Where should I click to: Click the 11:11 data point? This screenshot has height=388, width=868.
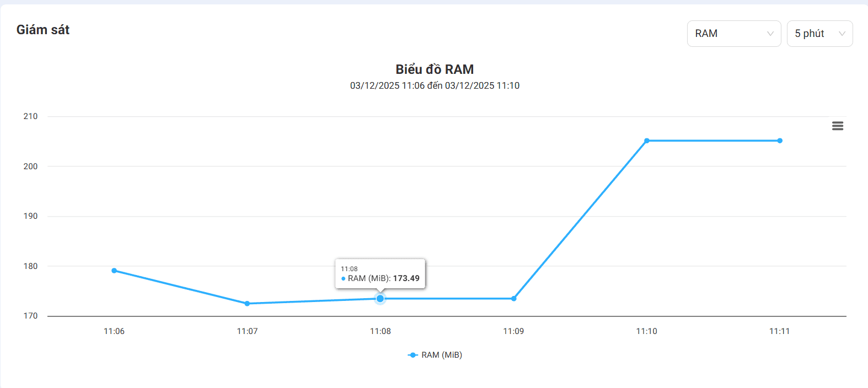pos(780,141)
